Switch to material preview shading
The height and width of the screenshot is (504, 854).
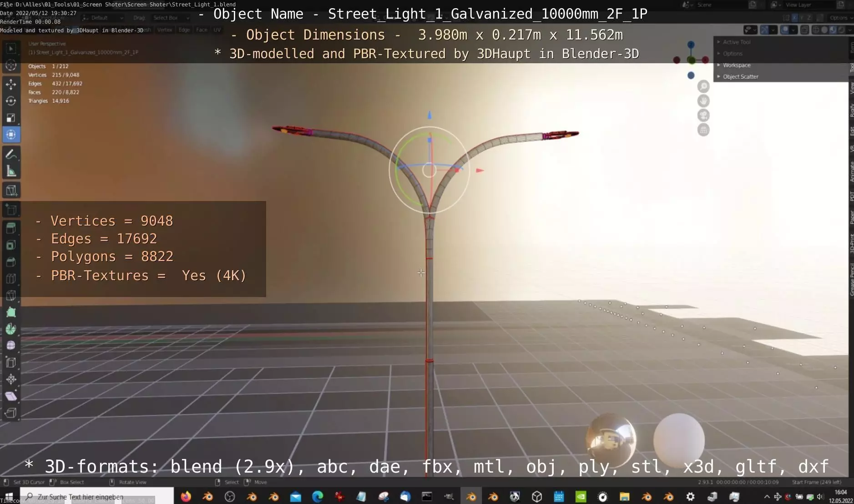[x=833, y=30]
